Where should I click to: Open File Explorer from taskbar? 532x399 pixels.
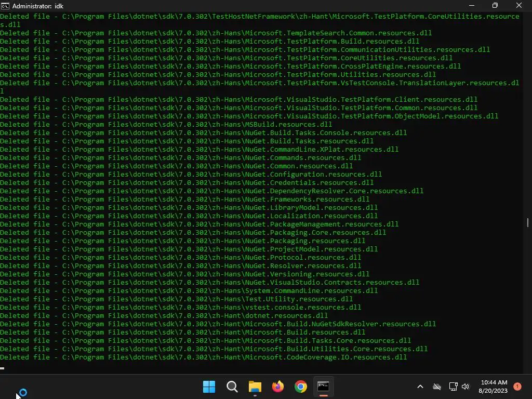255,387
